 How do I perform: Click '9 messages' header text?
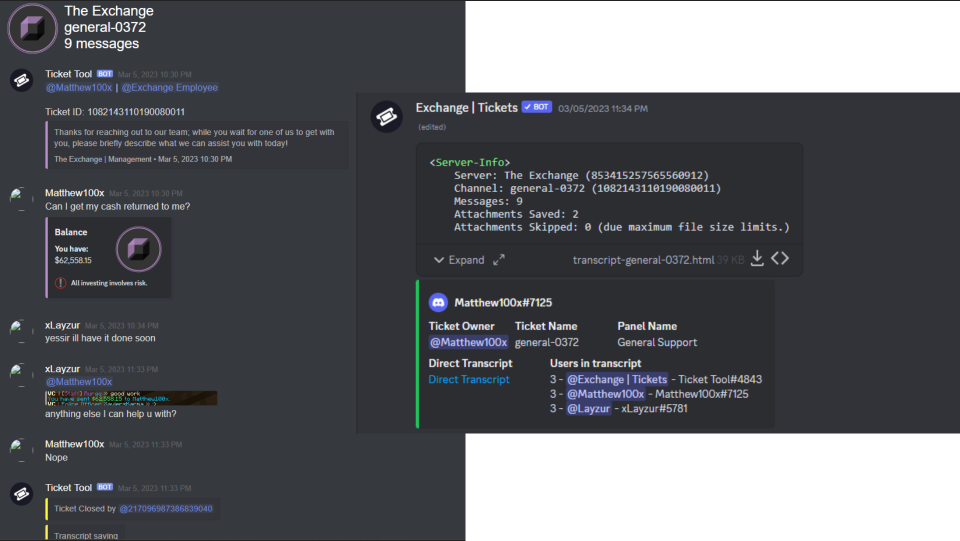click(x=102, y=43)
